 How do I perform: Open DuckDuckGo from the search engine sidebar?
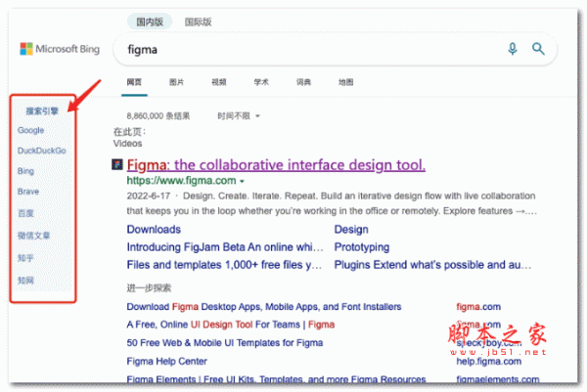(x=41, y=151)
